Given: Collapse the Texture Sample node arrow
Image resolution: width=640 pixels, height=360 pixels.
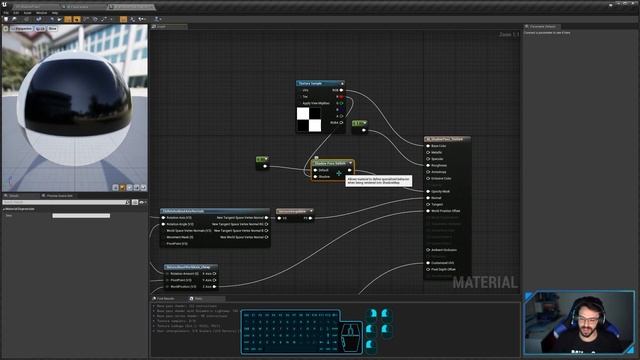Looking at the screenshot, I should pyautogui.click(x=342, y=84).
